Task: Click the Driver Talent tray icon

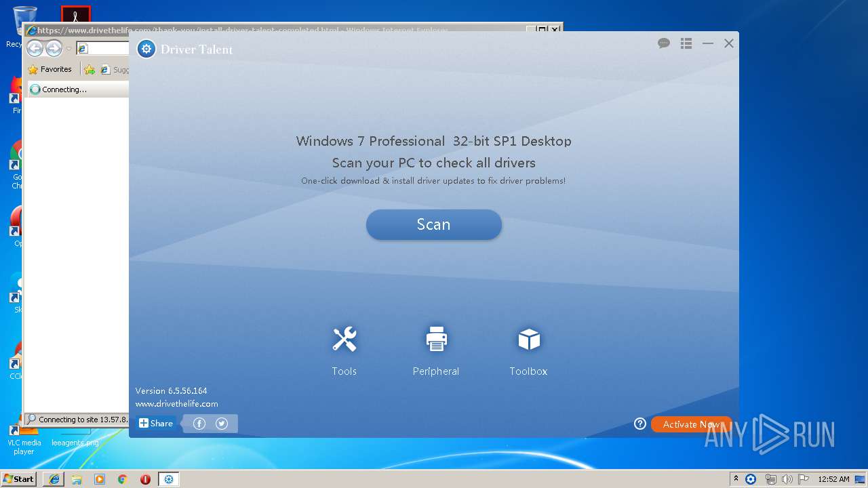Action: click(x=751, y=479)
